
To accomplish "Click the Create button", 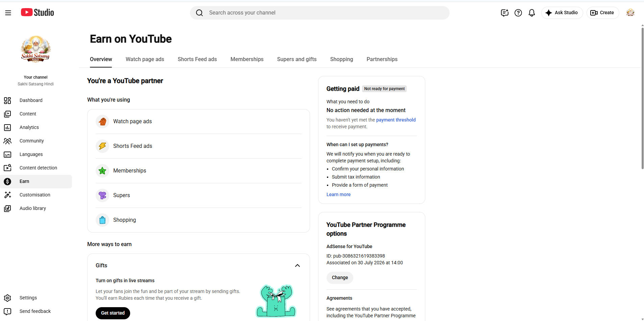I will click(602, 13).
